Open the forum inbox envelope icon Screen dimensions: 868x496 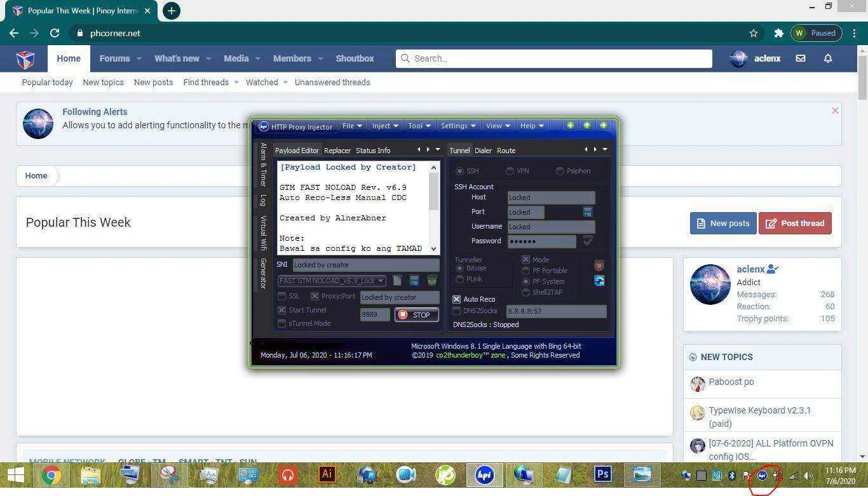coord(801,58)
